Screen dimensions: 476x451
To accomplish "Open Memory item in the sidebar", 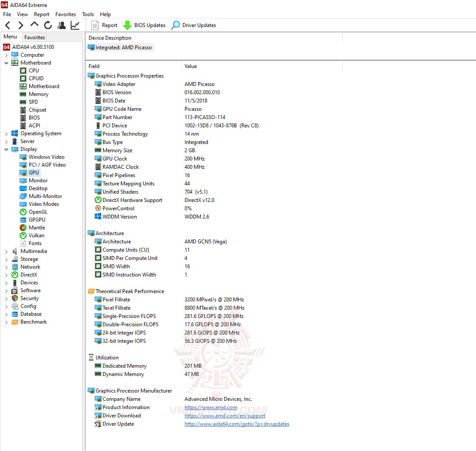I will click(x=38, y=94).
